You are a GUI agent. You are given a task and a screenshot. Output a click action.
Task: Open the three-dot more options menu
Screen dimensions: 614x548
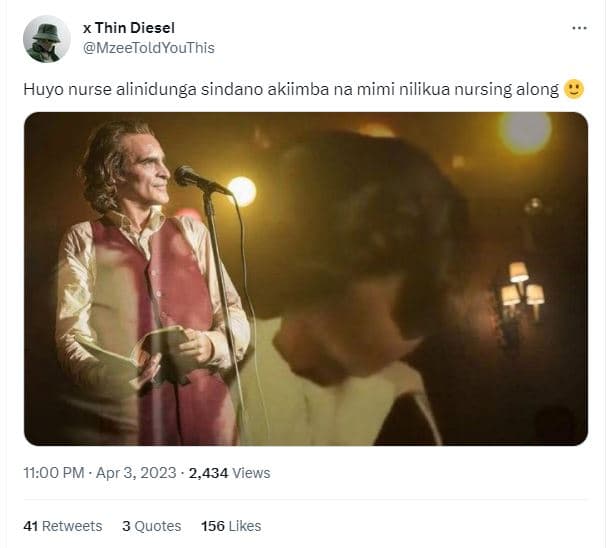point(579,28)
